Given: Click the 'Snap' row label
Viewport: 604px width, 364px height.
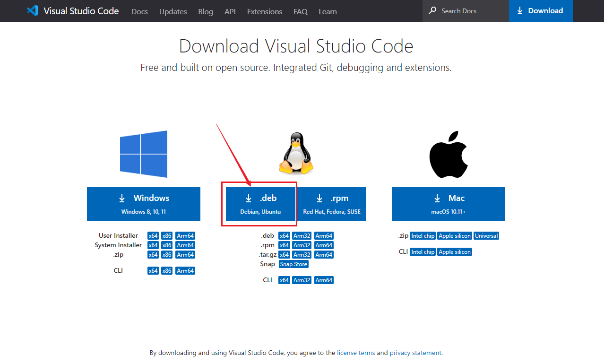Looking at the screenshot, I should click(267, 264).
